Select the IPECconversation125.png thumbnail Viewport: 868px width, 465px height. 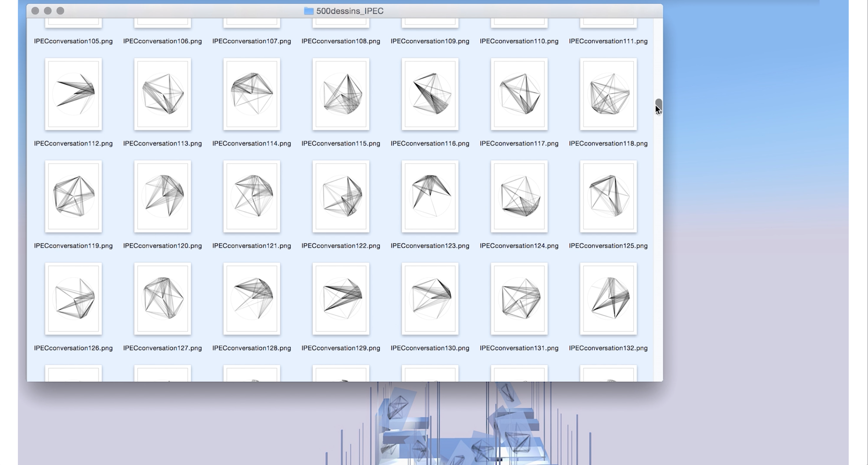click(608, 196)
